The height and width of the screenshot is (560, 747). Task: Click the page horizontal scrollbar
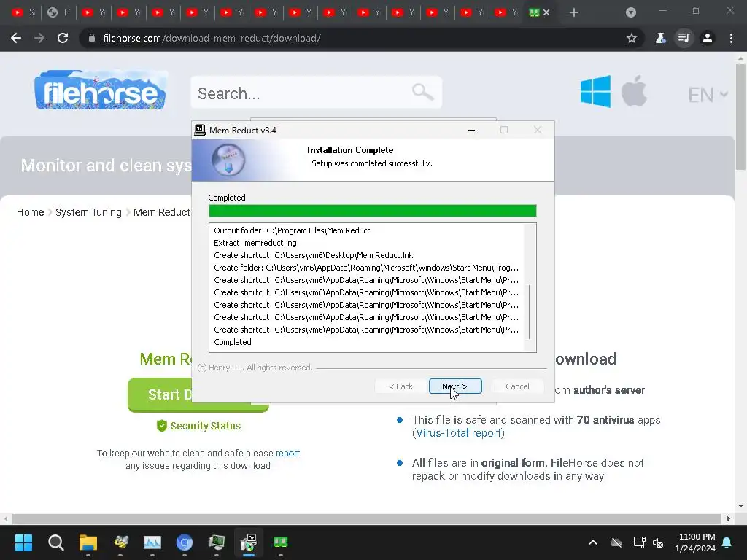pos(367,518)
